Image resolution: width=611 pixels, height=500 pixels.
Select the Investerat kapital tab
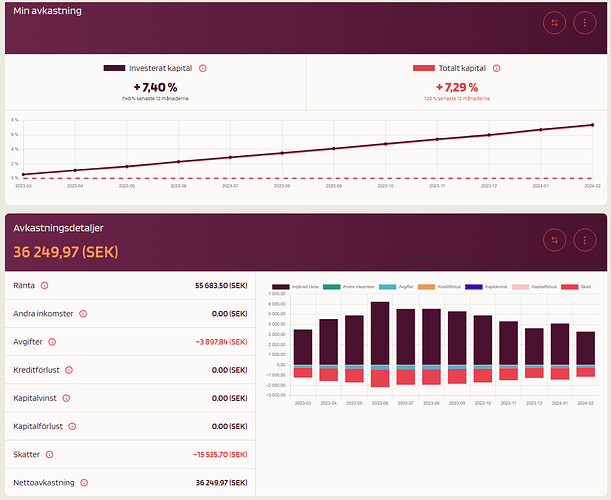[x=155, y=78]
